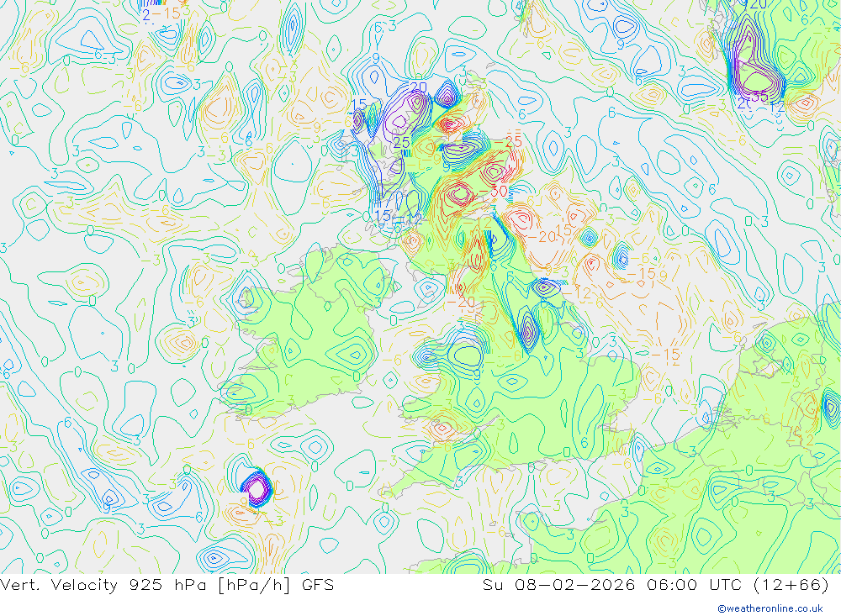This screenshot has height=616, width=841.
Task: Click the 'Su 08-02-2026 06:00 UTC' timestamp
Action: (611, 585)
